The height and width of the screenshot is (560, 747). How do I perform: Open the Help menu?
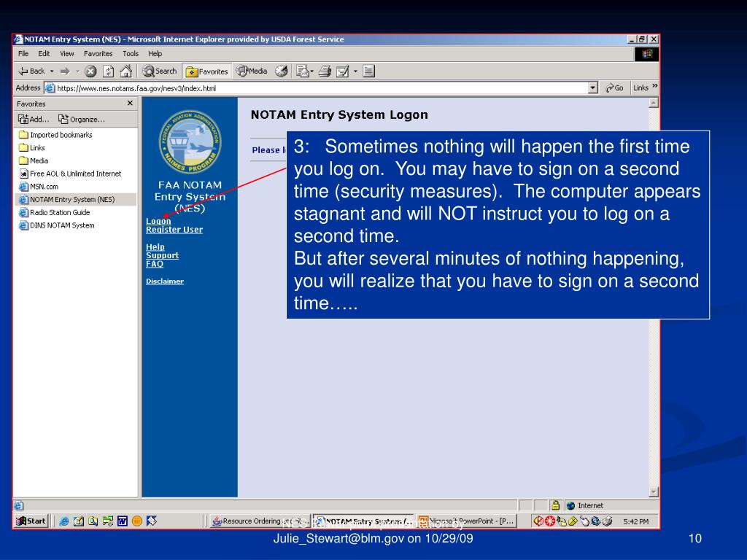point(155,54)
